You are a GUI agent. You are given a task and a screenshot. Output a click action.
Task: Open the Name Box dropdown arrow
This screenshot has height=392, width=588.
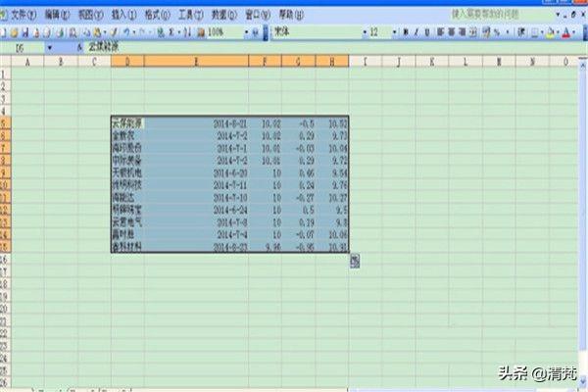[x=50, y=48]
